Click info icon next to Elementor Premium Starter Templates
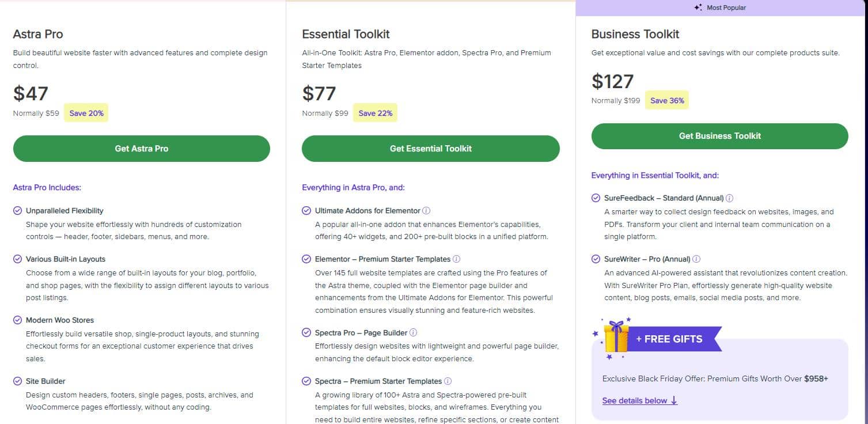868x424 pixels. (456, 259)
